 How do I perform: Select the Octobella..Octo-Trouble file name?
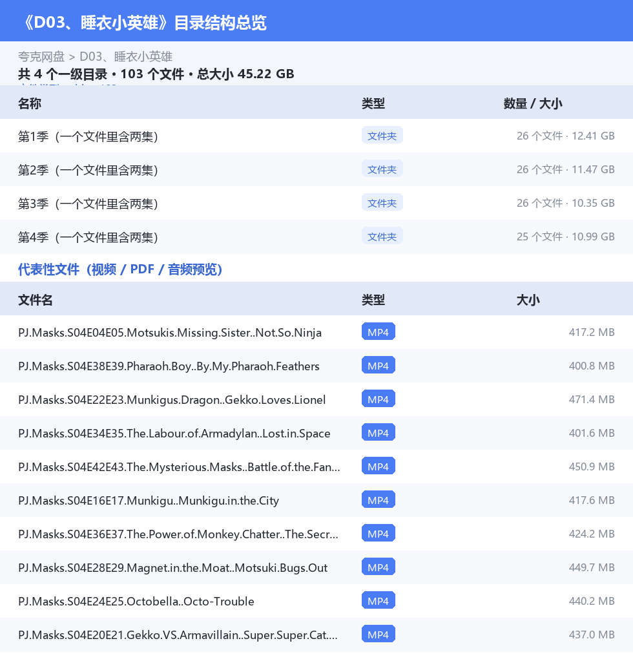[136, 602]
